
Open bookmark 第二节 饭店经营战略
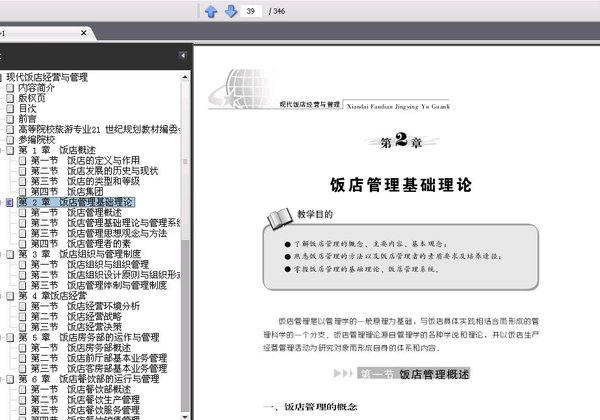coord(76,317)
